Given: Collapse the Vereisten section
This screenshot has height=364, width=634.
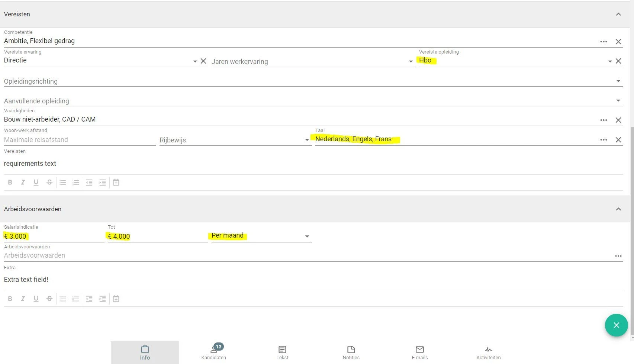Looking at the screenshot, I should pos(618,14).
